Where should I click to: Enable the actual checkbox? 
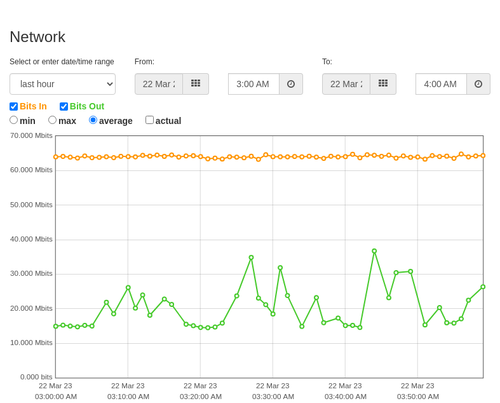click(150, 120)
